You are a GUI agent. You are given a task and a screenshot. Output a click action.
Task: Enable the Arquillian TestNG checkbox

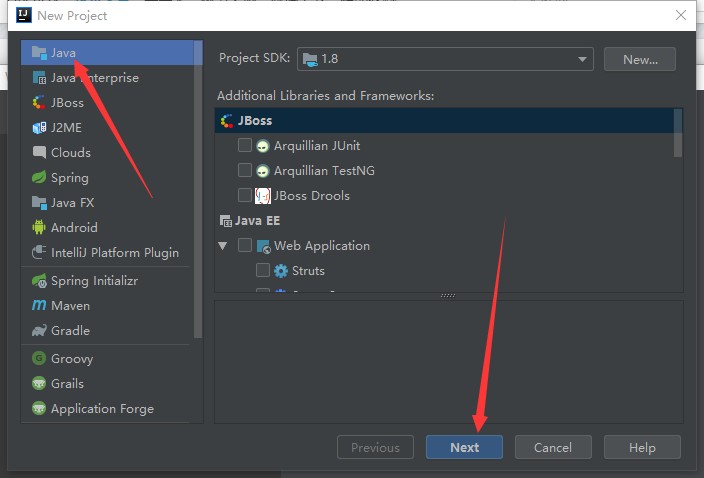point(245,171)
